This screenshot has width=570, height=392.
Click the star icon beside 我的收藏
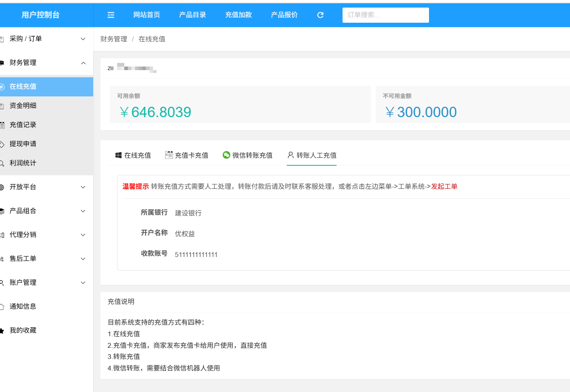tap(2, 331)
